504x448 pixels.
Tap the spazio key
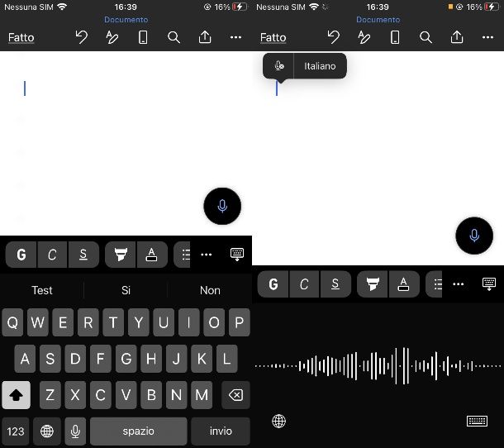(x=139, y=431)
